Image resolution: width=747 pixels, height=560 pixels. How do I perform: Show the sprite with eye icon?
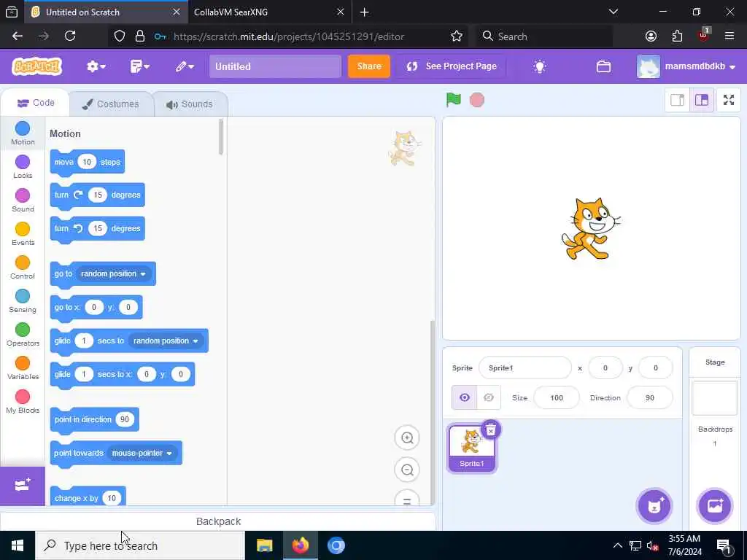pyautogui.click(x=464, y=397)
